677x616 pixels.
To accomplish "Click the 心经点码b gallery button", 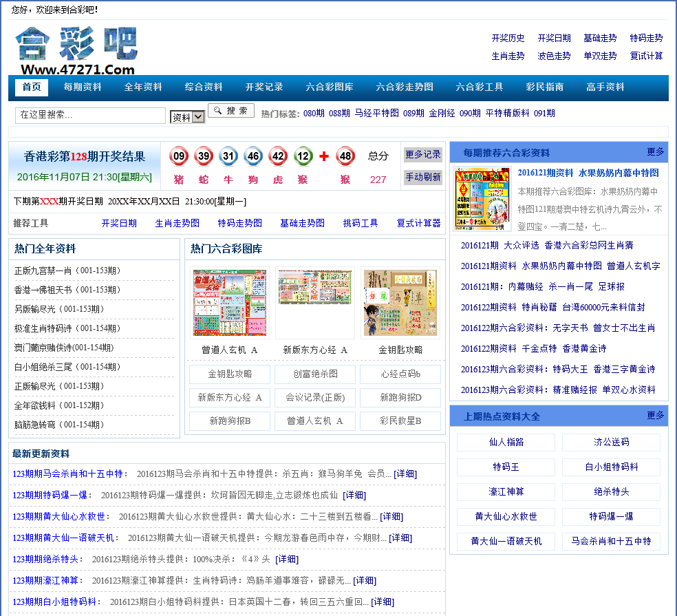I will point(400,374).
